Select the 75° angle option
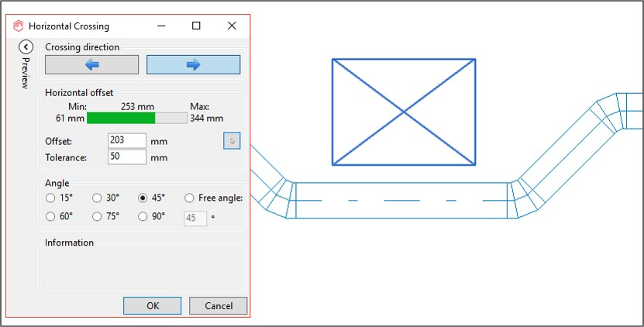Screen dimensions: 644x327 [x=97, y=217]
